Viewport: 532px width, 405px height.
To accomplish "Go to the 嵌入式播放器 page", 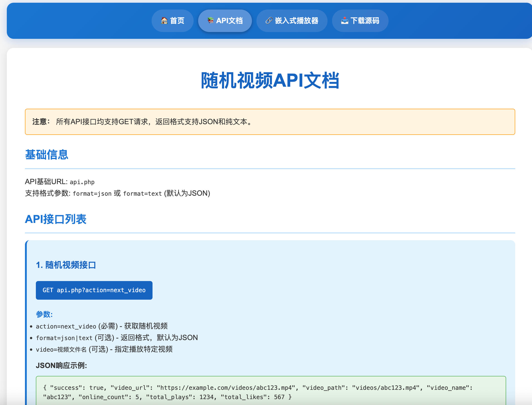I will 292,21.
